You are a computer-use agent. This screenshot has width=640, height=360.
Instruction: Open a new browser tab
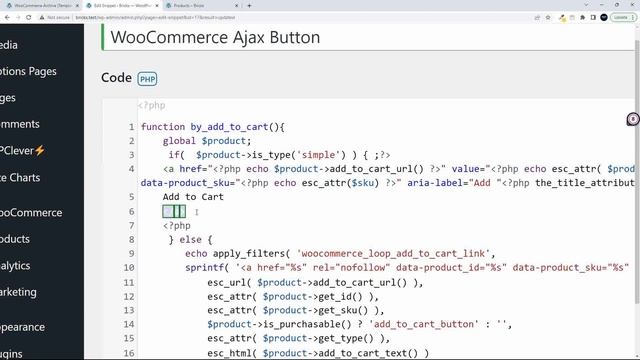(249, 6)
